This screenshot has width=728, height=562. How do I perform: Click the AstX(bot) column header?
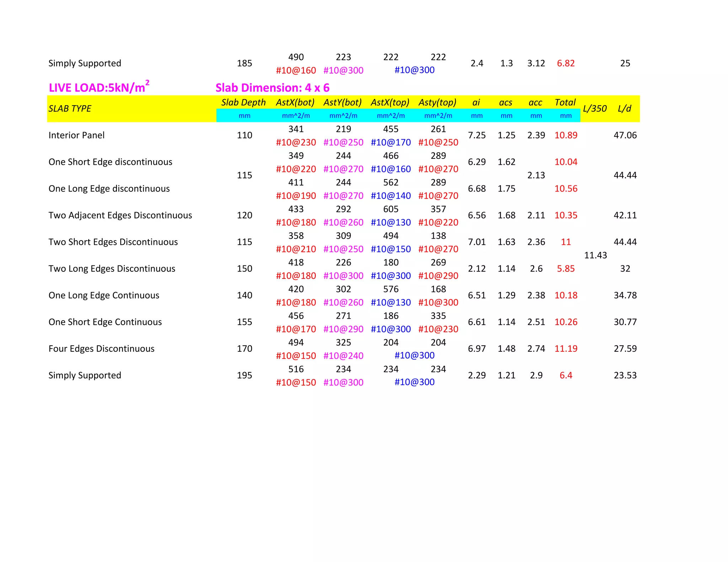295,103
